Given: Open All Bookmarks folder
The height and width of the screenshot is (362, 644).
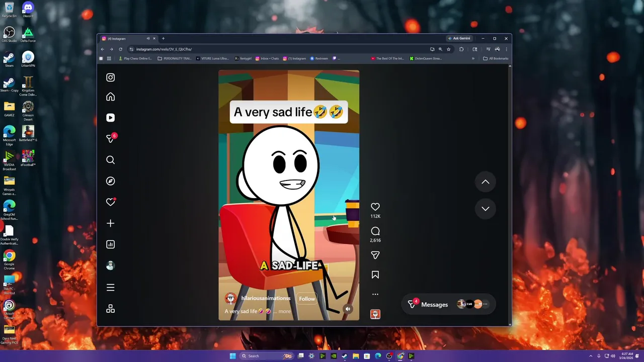Looking at the screenshot, I should point(496,58).
